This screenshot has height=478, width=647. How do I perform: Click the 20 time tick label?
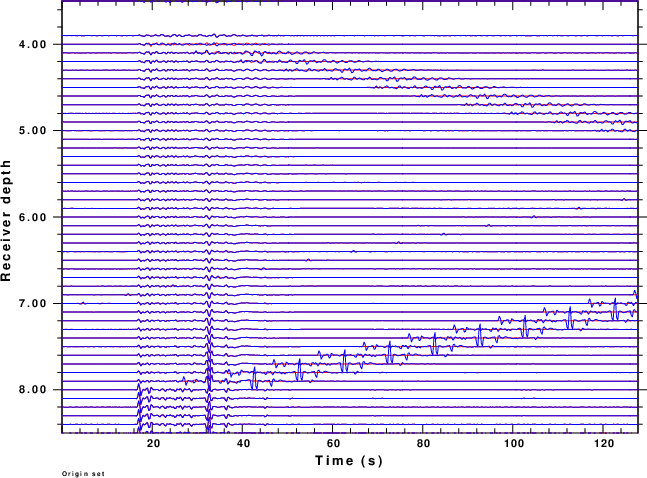(153, 444)
